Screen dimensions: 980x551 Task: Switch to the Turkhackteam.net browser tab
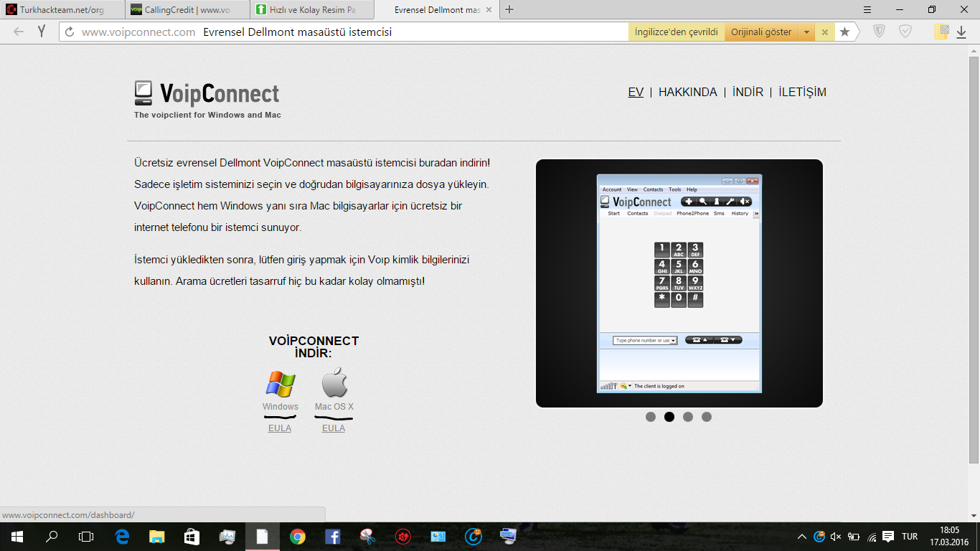(61, 10)
